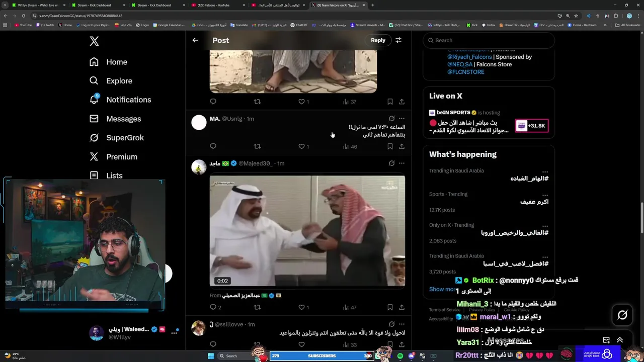Click the X Search field
The width and height of the screenshot is (644, 362).
point(489,40)
